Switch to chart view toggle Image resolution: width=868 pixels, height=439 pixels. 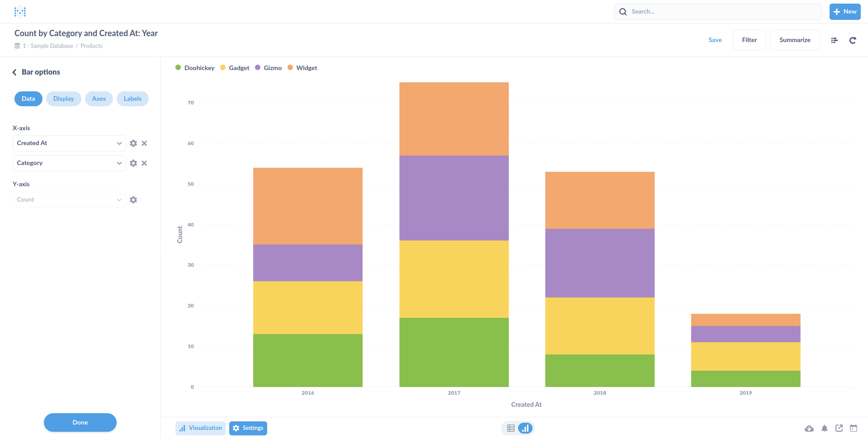tap(525, 428)
